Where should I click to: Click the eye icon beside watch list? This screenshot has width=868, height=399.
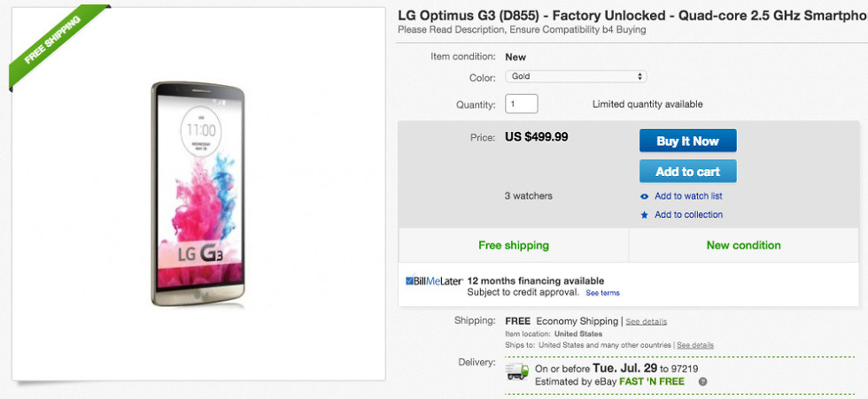tap(645, 196)
